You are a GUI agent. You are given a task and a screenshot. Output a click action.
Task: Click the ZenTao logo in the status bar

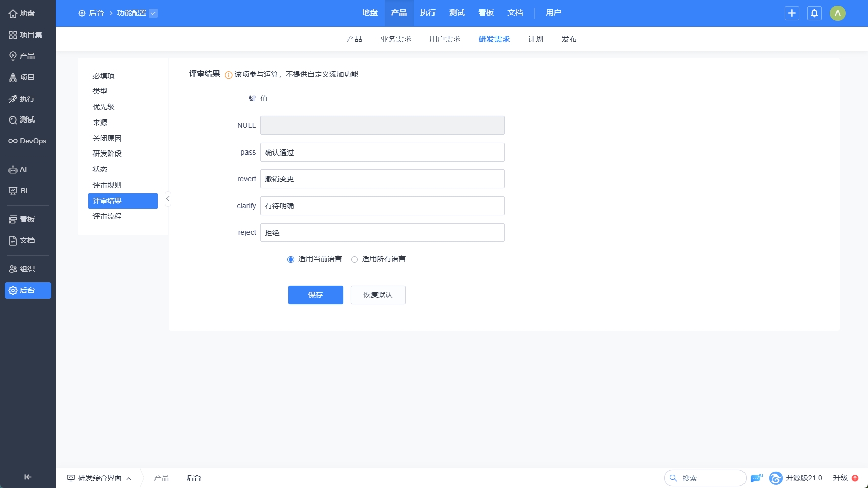tap(776, 478)
